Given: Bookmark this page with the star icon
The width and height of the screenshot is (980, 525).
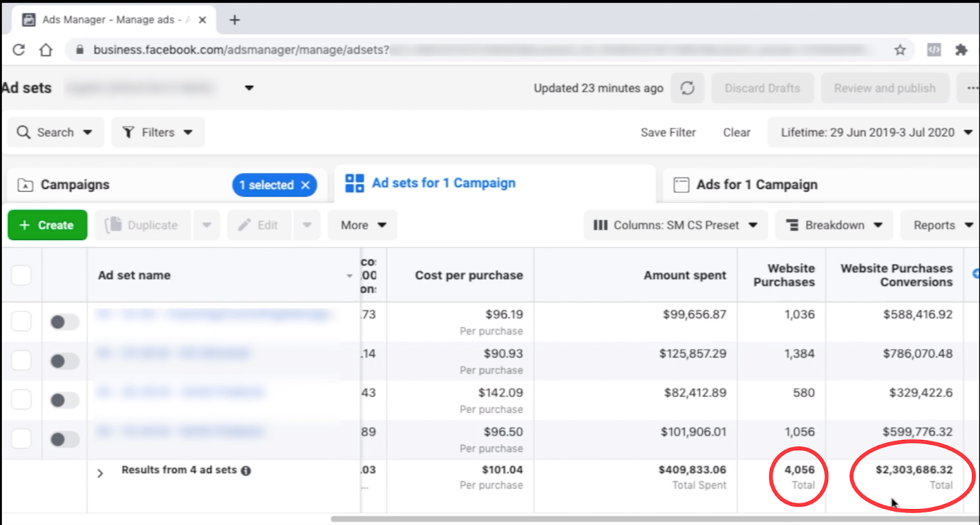Looking at the screenshot, I should [900, 50].
